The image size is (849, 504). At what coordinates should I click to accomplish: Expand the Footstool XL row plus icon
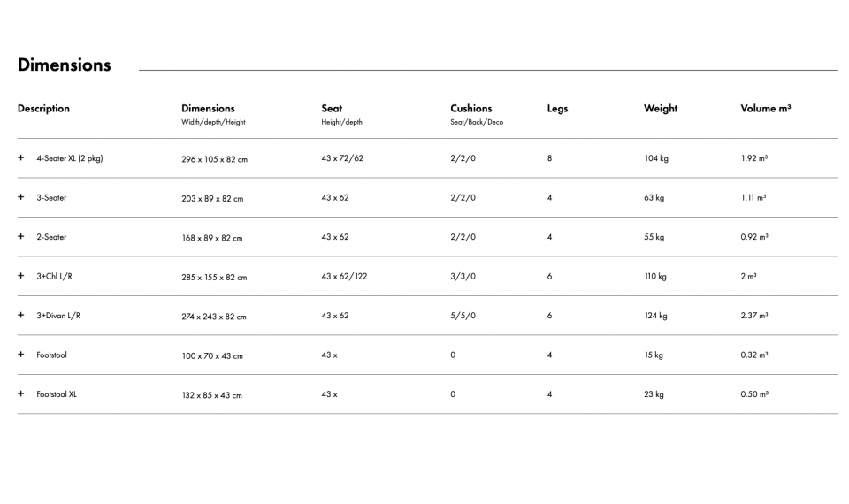pyautogui.click(x=20, y=393)
